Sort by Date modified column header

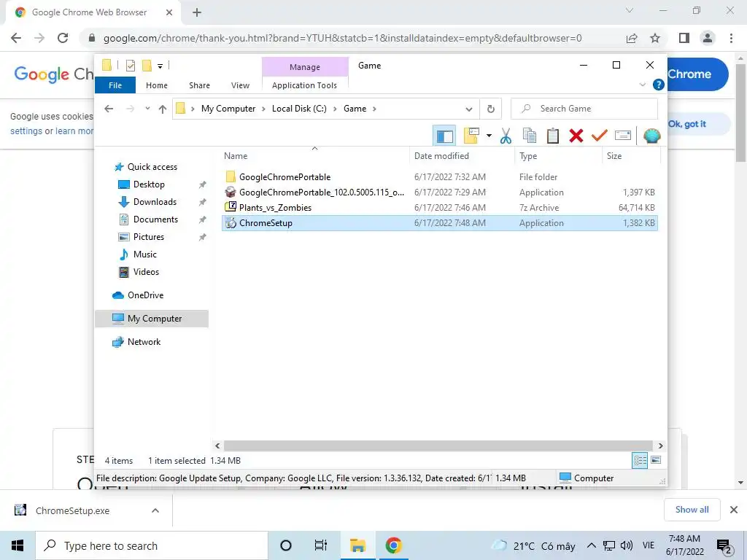click(462, 156)
